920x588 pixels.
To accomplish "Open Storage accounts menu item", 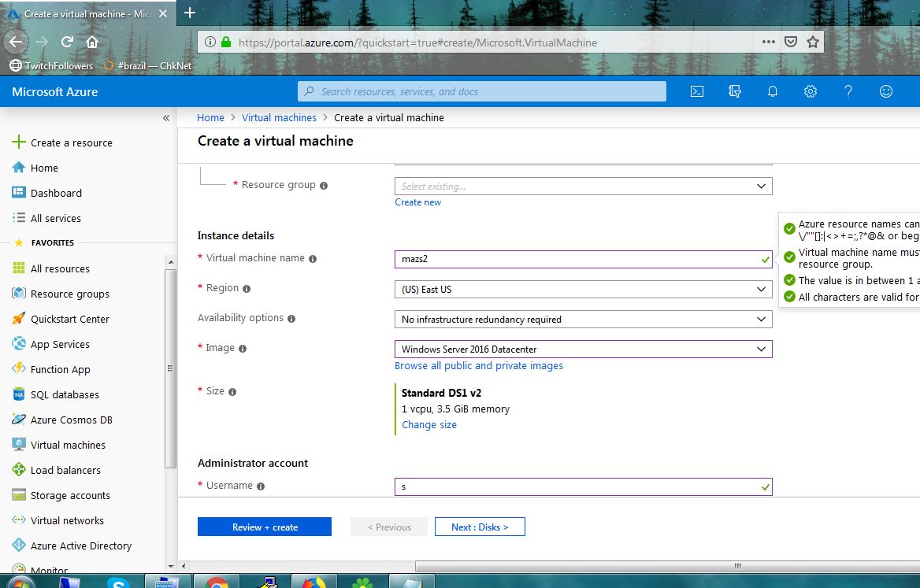I will coord(70,495).
